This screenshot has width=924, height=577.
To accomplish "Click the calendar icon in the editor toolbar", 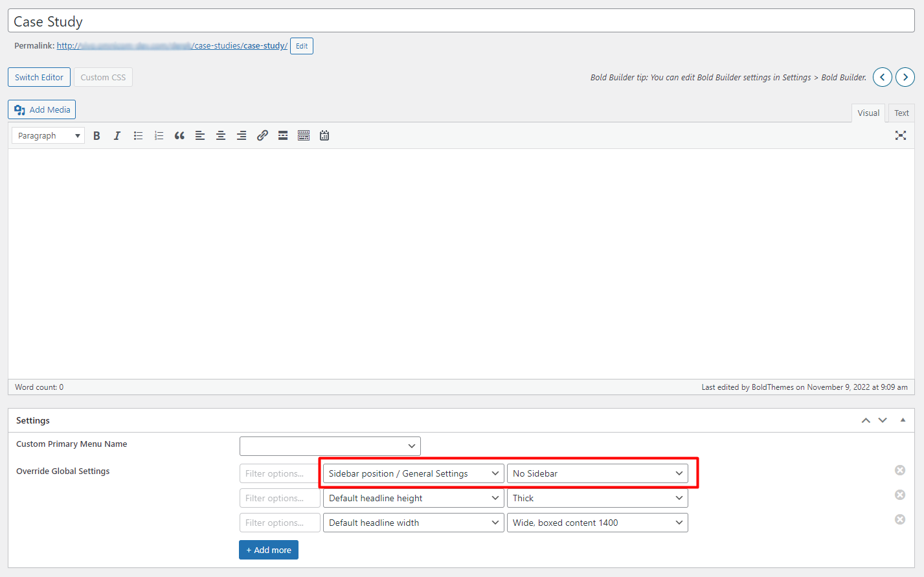I will tap(324, 135).
